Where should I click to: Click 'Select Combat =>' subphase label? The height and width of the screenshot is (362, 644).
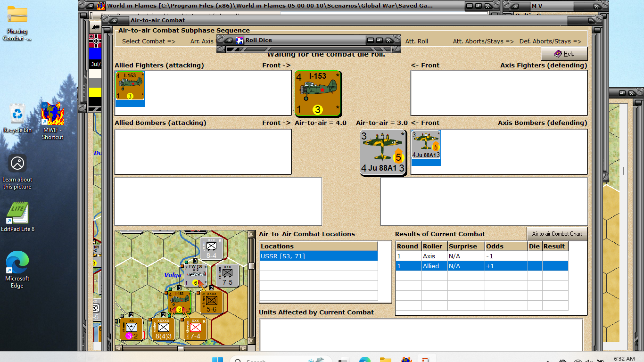click(x=149, y=41)
